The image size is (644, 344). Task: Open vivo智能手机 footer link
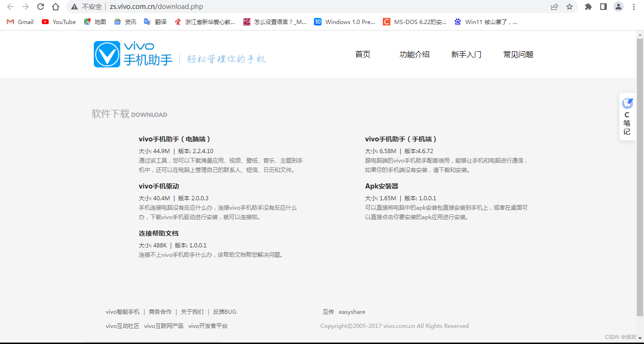coord(123,312)
